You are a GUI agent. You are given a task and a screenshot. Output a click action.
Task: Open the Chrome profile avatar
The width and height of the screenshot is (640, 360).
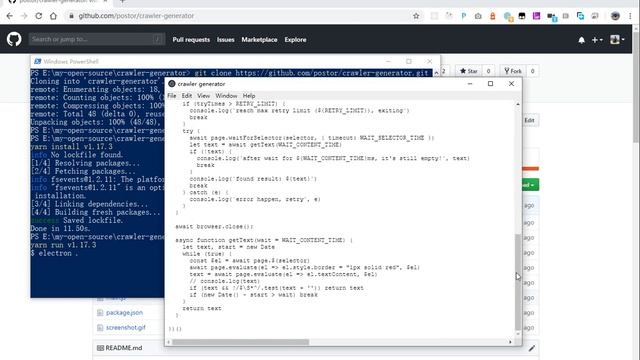click(x=615, y=16)
